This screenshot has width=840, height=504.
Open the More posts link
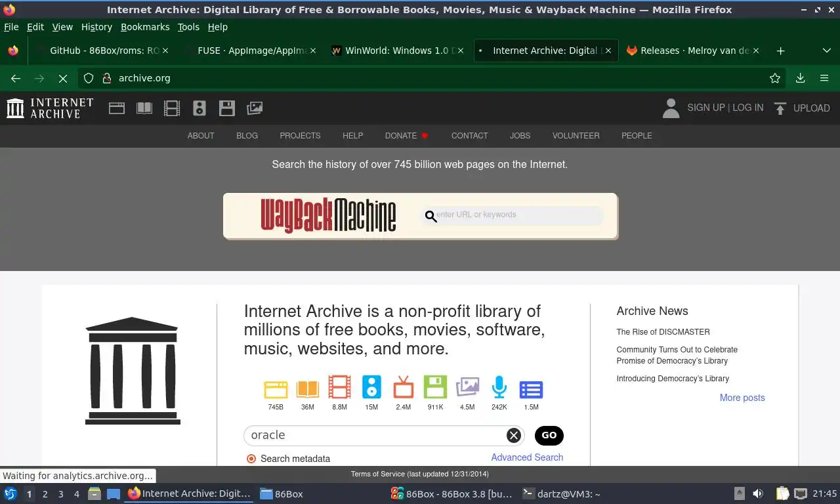[x=742, y=398]
